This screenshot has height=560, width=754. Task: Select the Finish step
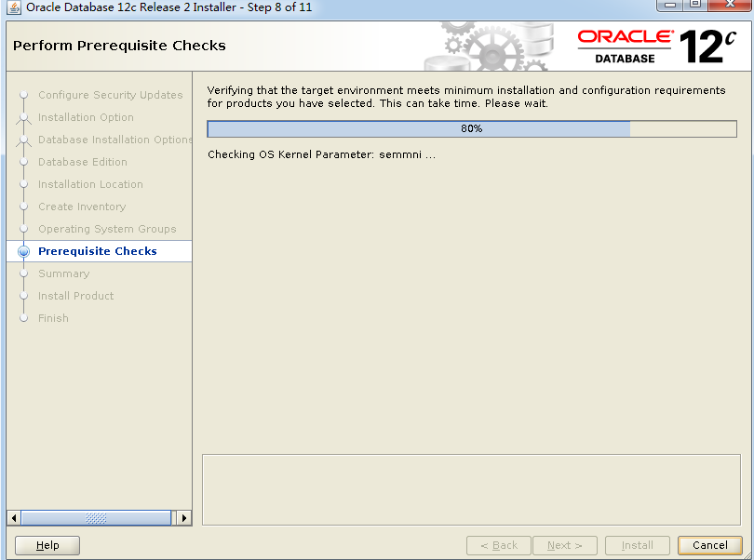[x=53, y=318]
